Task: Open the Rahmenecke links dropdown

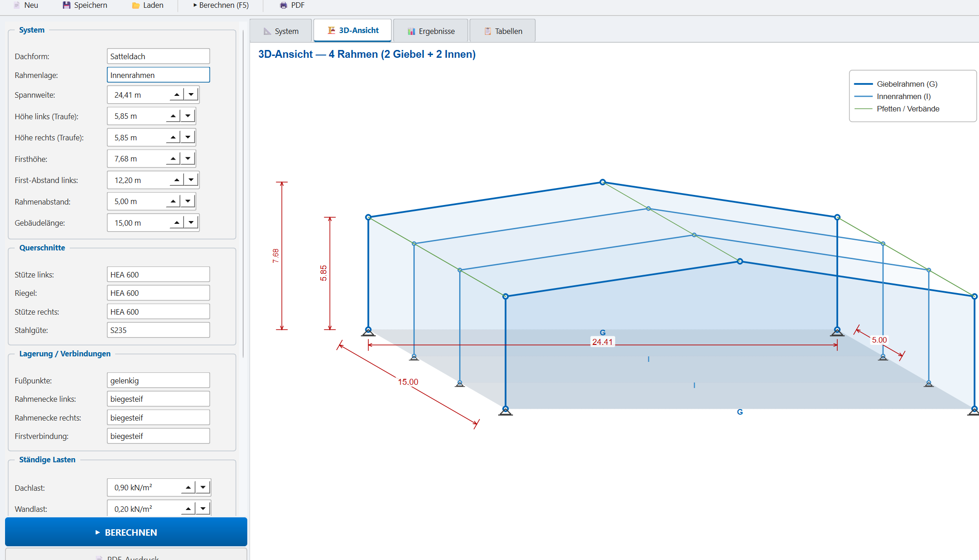Action: tap(158, 399)
